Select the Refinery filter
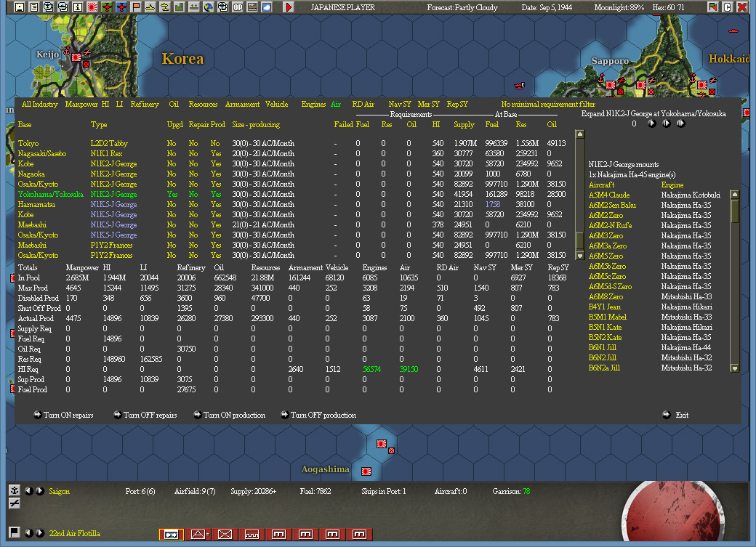 click(x=145, y=104)
